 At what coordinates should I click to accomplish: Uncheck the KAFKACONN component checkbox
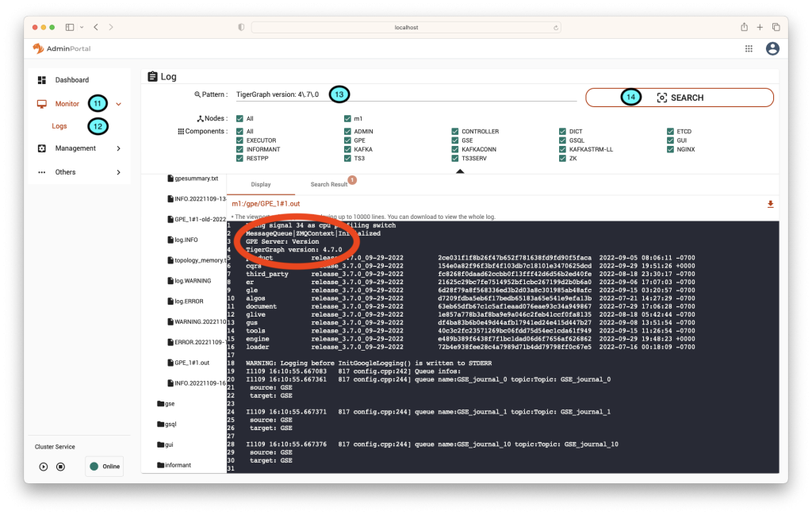tap(454, 149)
